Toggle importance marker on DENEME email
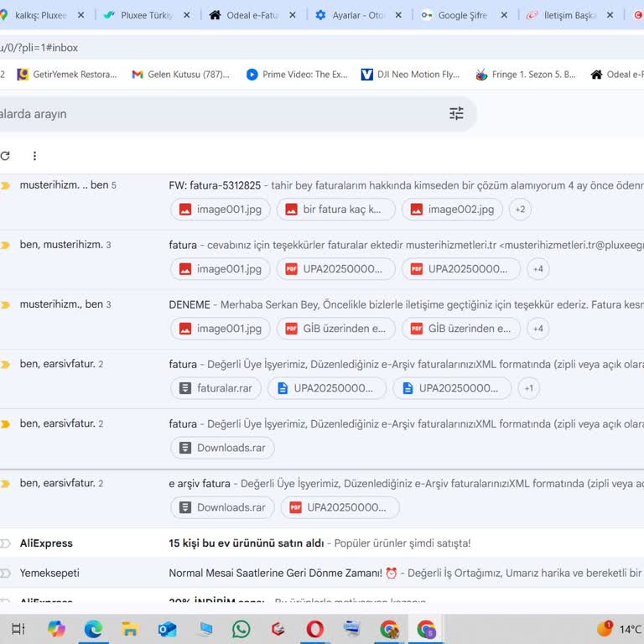Image resolution: width=644 pixels, height=644 pixels. tap(5, 304)
